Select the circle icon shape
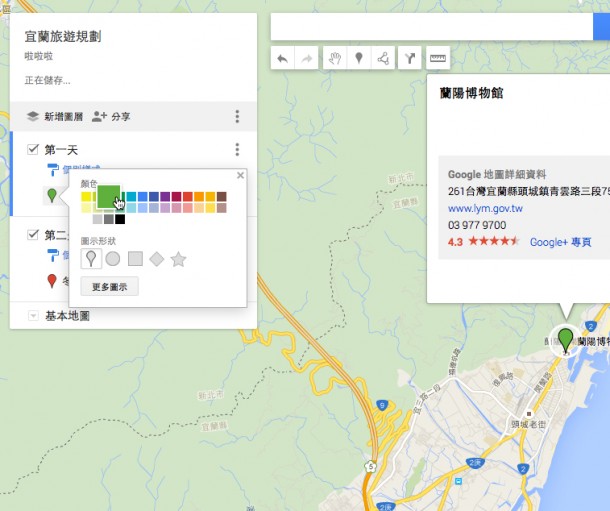Viewport: 610px width, 511px height. [113, 259]
